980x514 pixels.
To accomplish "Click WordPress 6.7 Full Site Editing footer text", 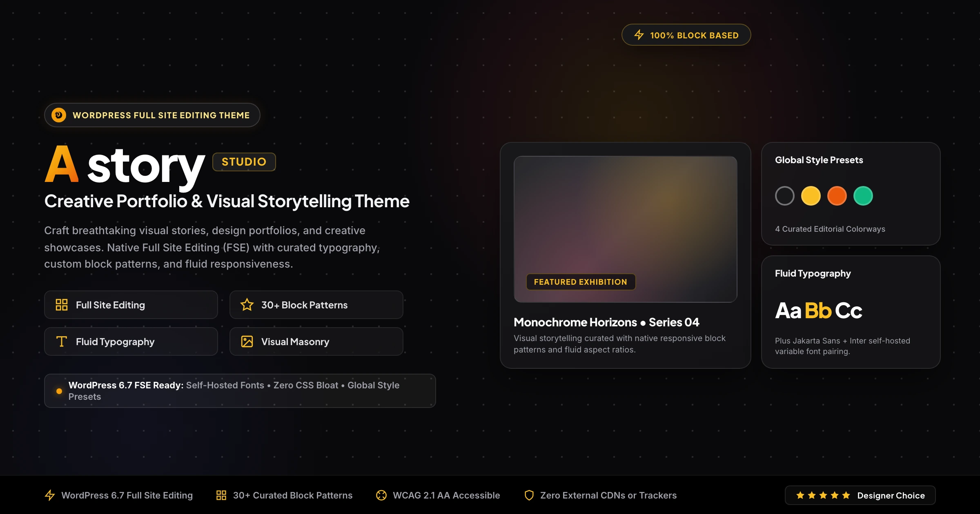I will tap(127, 495).
